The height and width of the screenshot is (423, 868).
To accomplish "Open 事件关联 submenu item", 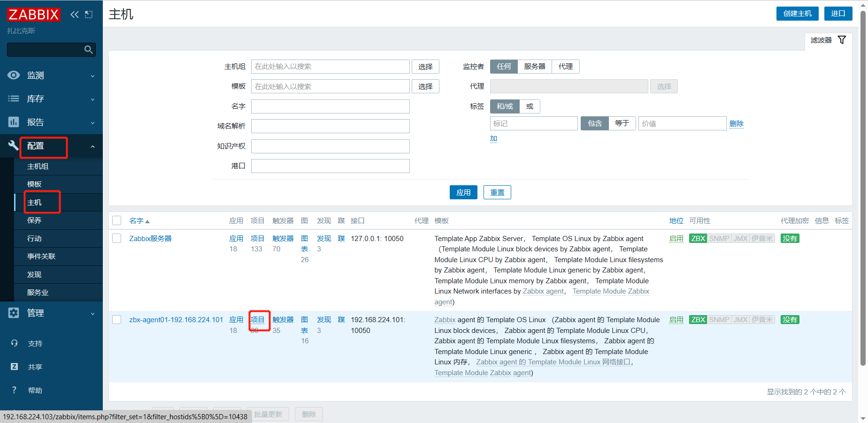I will 58,257.
